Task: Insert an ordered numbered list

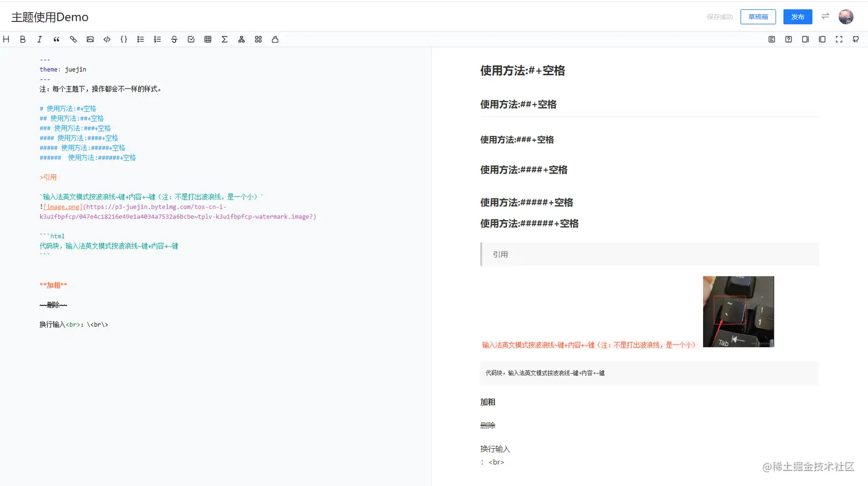Action: coord(157,40)
